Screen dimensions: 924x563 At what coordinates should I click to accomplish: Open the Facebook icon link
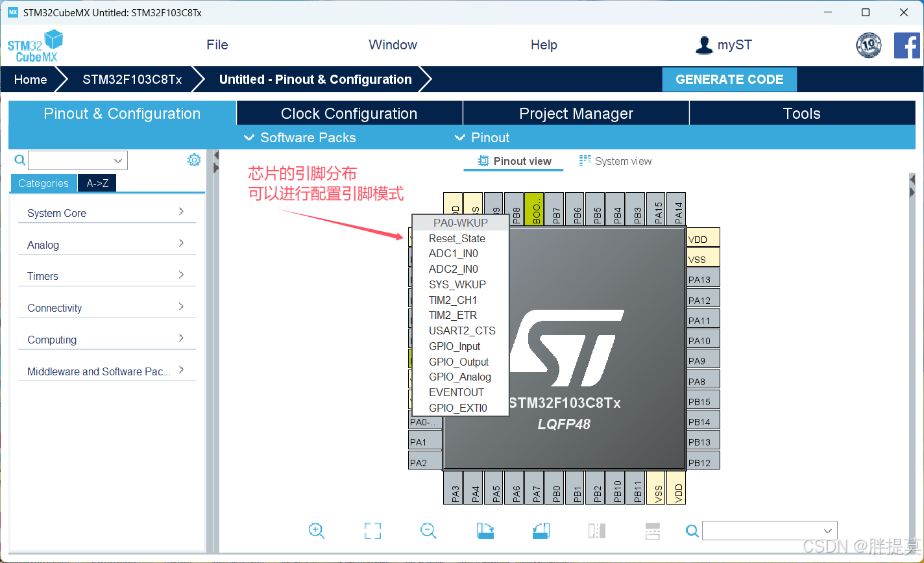tap(907, 45)
